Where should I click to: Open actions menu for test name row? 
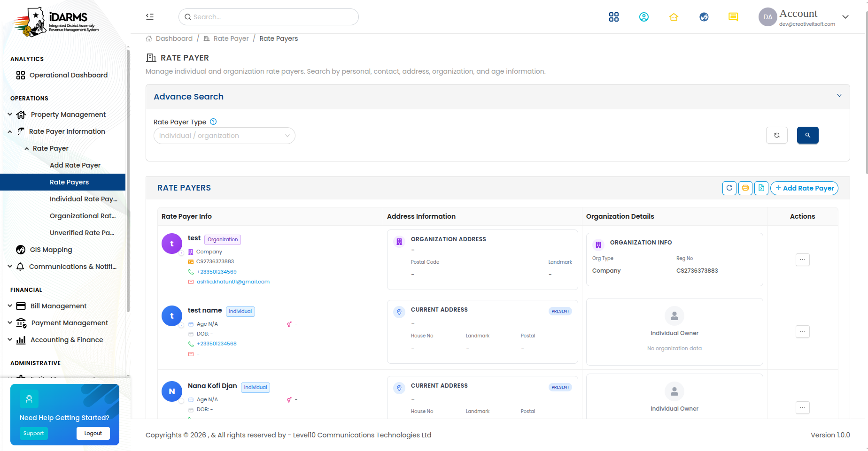(803, 332)
